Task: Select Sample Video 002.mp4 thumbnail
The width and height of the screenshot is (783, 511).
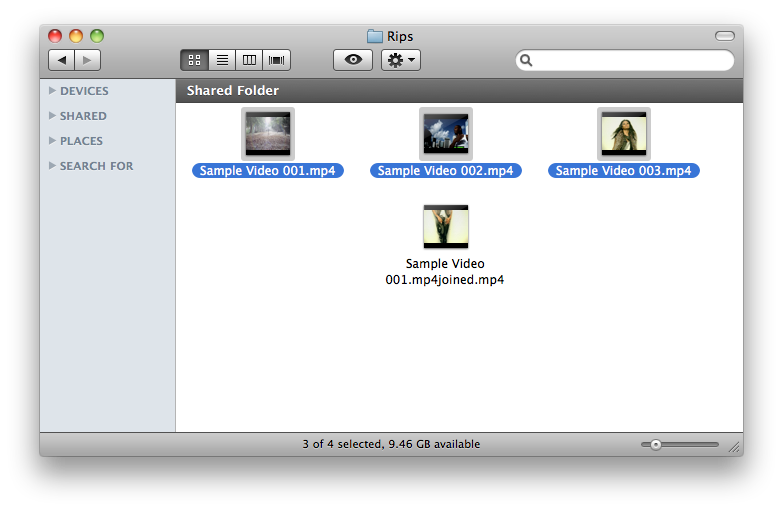Action: [446, 134]
